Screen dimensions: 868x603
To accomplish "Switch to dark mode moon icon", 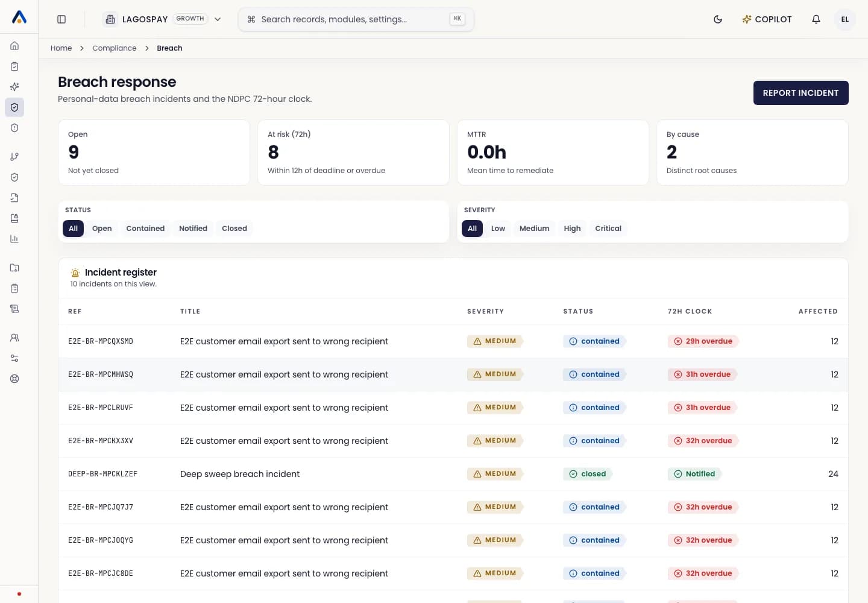I will pyautogui.click(x=718, y=19).
